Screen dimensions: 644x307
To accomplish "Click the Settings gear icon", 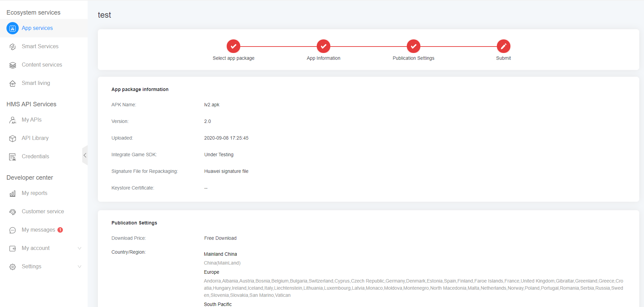I will (13, 267).
